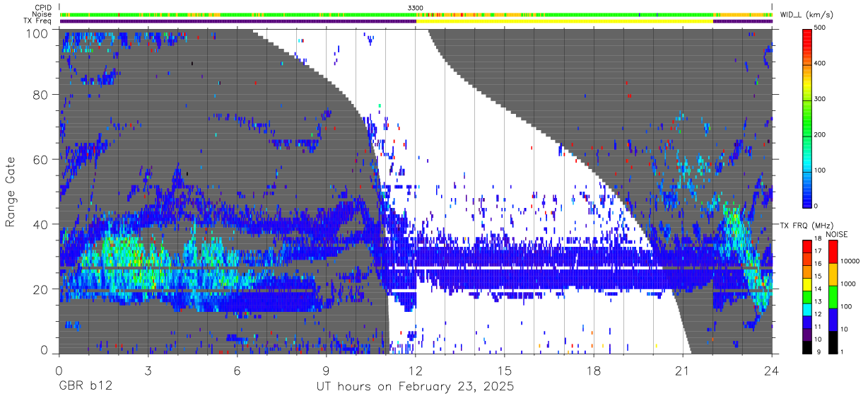Viewport: 868px width, 401px height.
Task: Click the green swatch in the NOISE legend
Action: click(832, 296)
